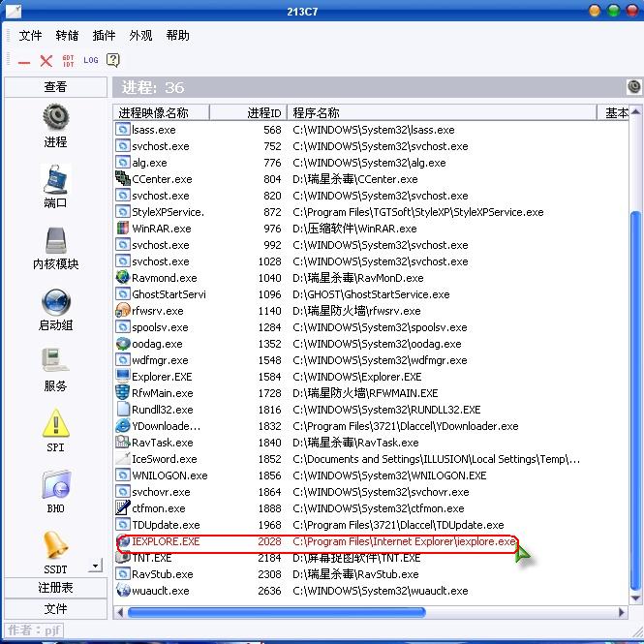Image resolution: width=644 pixels, height=644 pixels.
Task: Click the horizontal scrollbar blue thumb
Action: (x=276, y=613)
